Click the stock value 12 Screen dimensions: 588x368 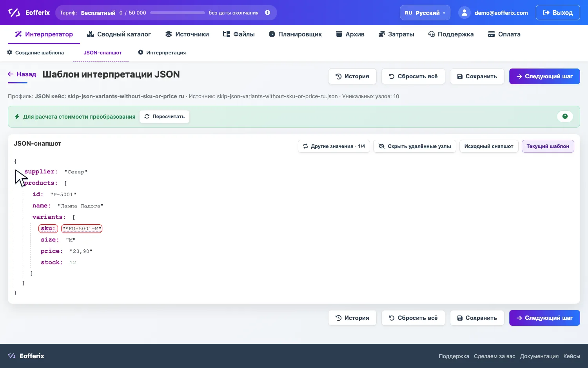[73, 263]
